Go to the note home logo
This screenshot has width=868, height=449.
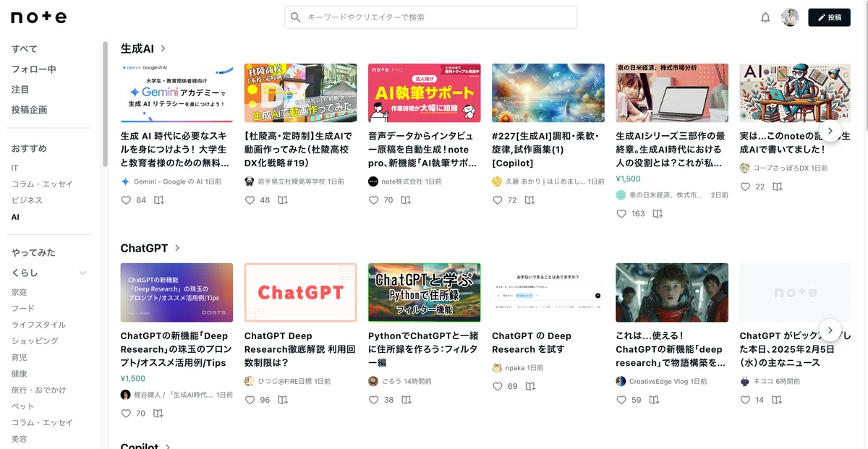[x=38, y=17]
